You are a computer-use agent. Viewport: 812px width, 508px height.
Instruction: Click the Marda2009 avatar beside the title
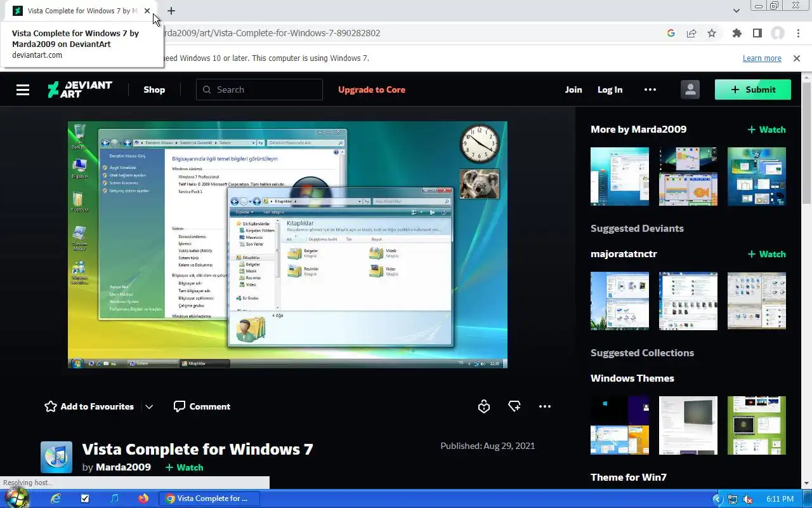click(56, 457)
